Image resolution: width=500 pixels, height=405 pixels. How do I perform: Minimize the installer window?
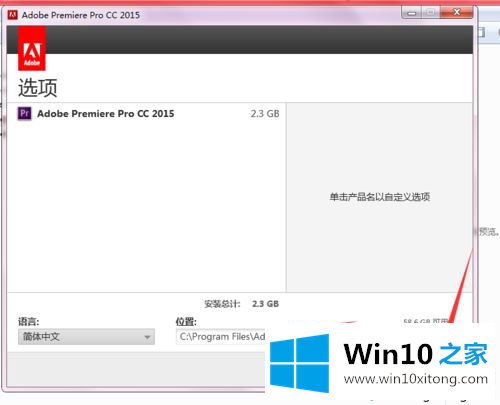[412, 13]
